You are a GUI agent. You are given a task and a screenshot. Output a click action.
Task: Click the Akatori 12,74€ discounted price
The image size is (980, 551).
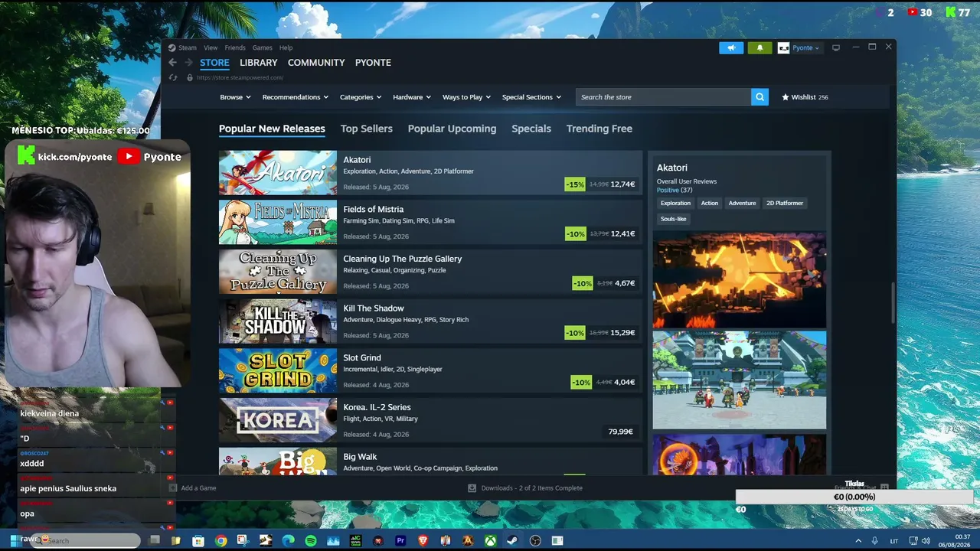click(622, 184)
